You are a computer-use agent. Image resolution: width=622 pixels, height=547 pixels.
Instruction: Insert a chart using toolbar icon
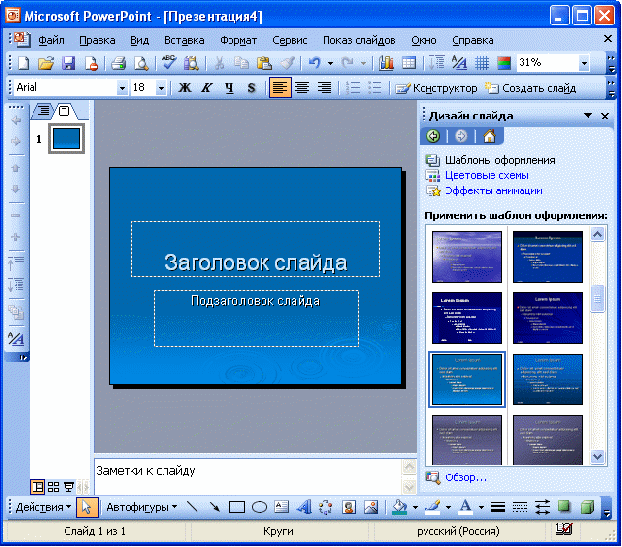pyautogui.click(x=386, y=63)
